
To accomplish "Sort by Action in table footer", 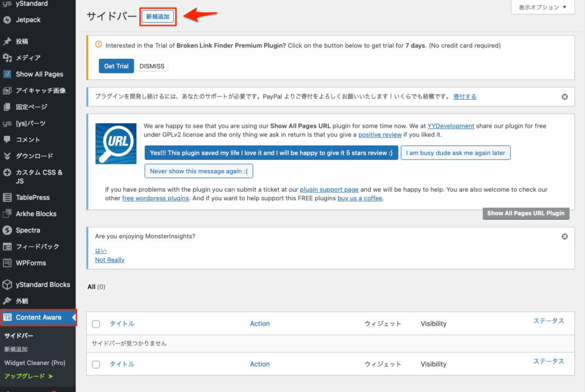I will [x=260, y=364].
